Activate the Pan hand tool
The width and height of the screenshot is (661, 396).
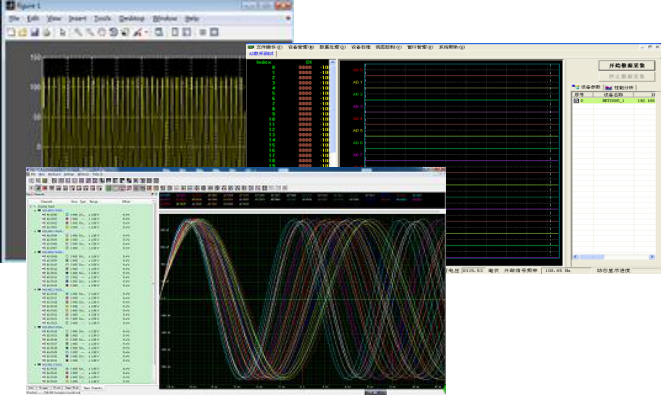click(x=102, y=32)
